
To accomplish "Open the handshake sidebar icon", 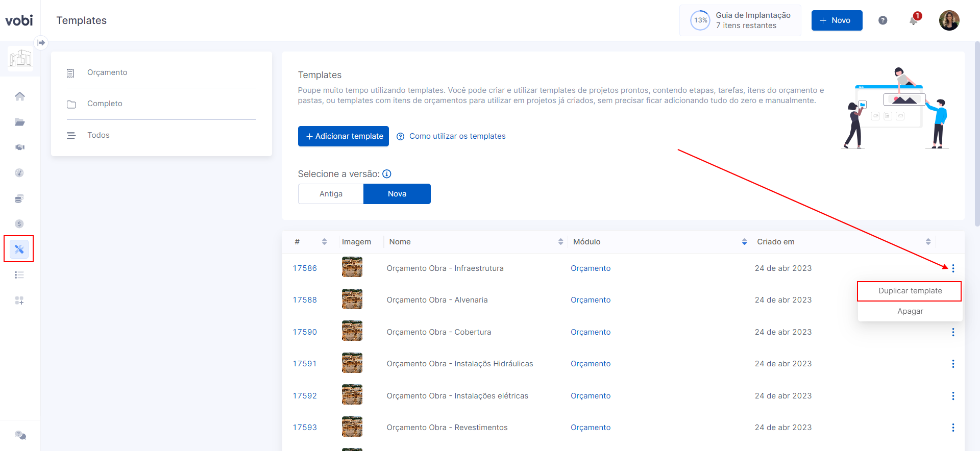I will (x=20, y=147).
